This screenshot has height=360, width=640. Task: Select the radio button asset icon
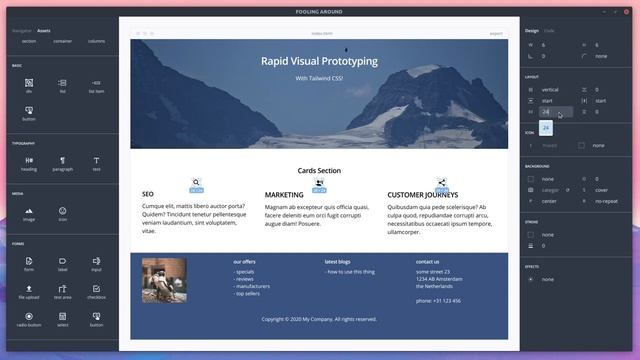coord(29,316)
